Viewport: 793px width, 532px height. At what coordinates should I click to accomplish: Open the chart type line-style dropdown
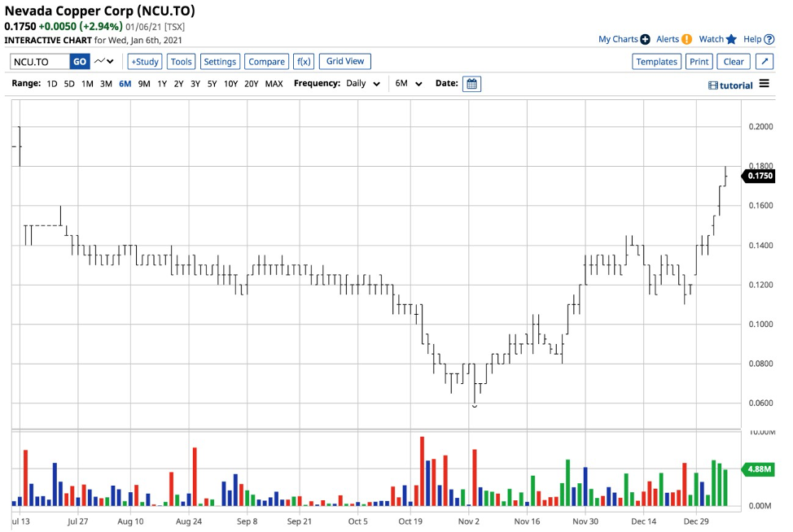[x=104, y=62]
